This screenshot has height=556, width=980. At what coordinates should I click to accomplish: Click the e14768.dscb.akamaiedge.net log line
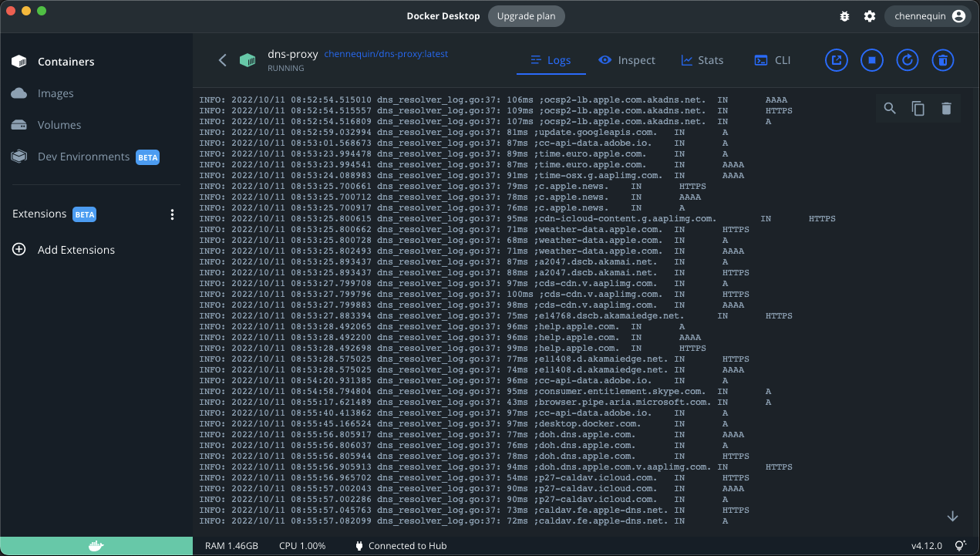[496, 316]
